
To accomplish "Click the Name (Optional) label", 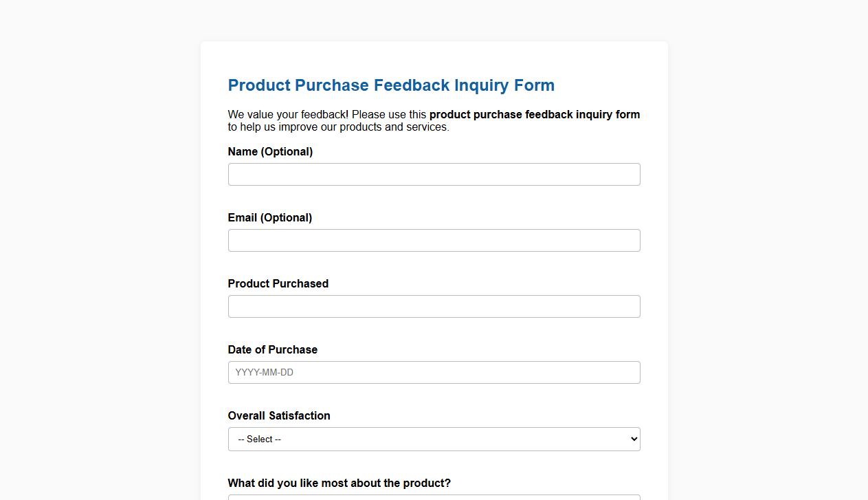I will coord(270,151).
